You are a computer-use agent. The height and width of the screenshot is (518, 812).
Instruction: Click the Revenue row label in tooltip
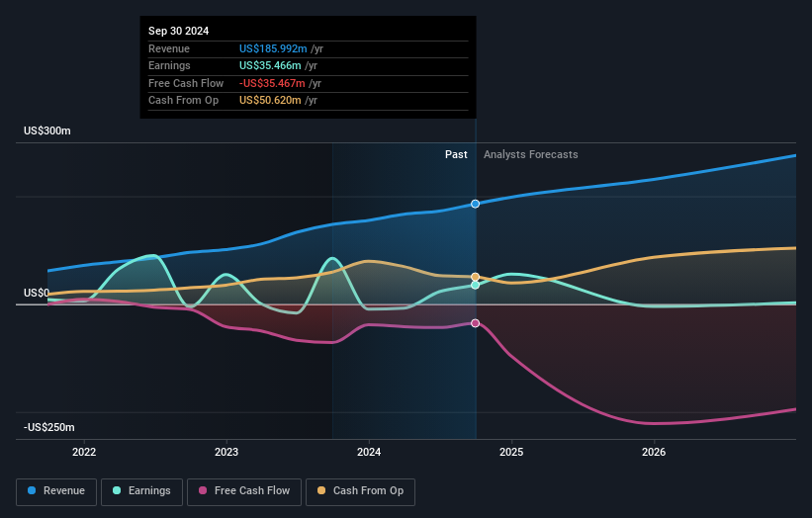coord(169,48)
